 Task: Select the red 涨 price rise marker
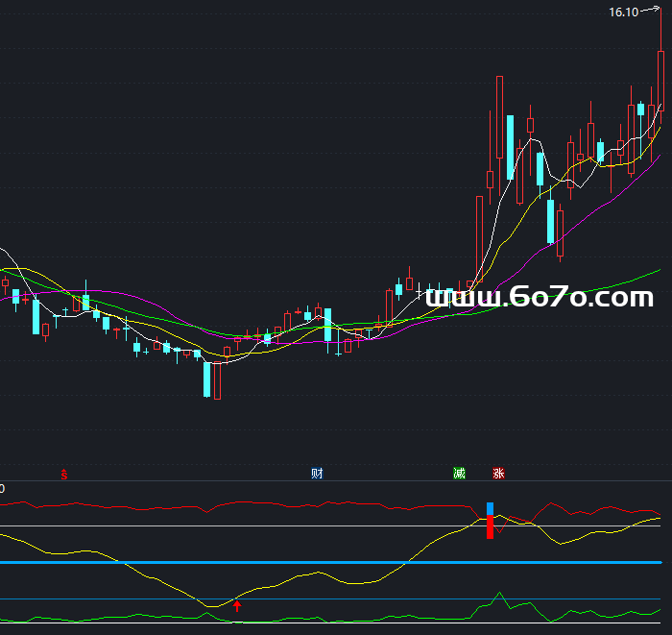pos(498,474)
